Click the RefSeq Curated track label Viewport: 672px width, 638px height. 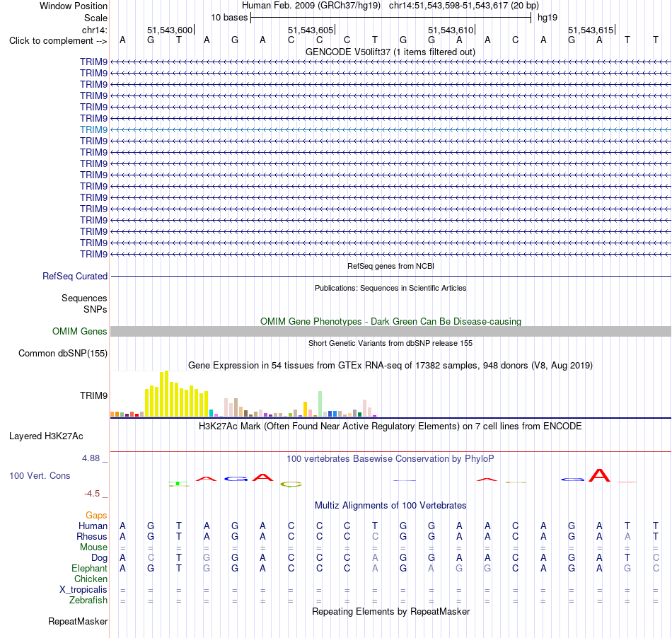pyautogui.click(x=75, y=276)
